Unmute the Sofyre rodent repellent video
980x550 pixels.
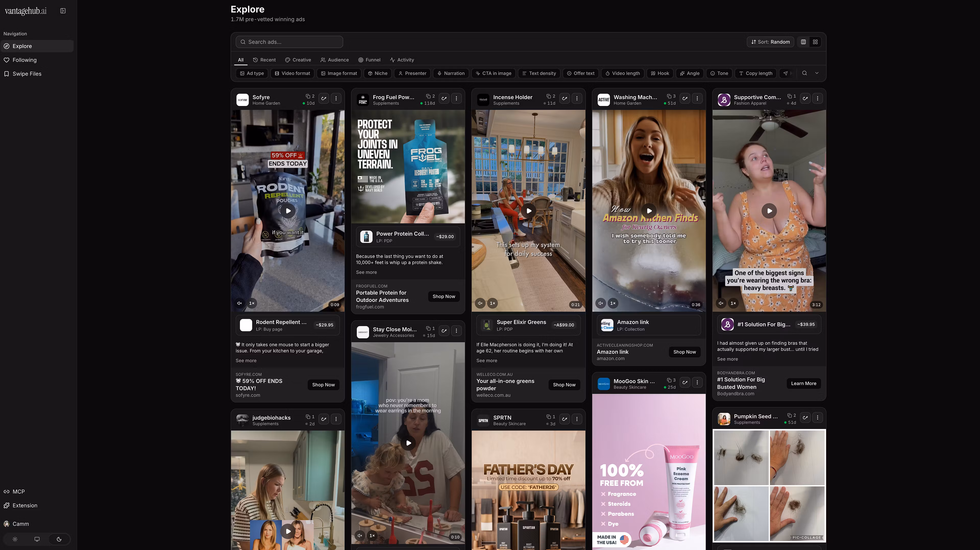(240, 303)
